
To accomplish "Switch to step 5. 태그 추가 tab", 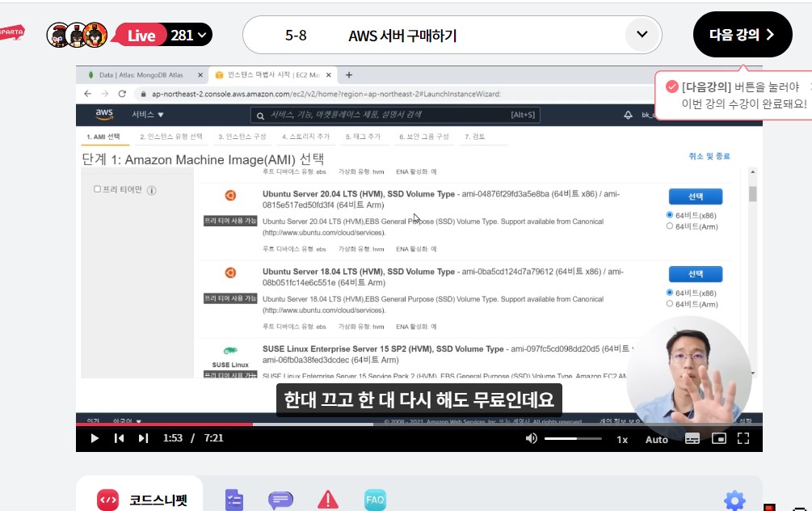I will [x=363, y=137].
